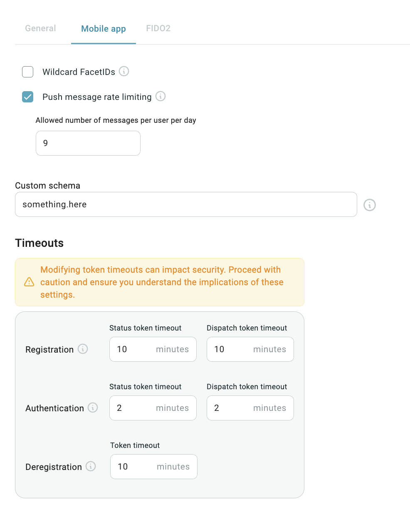
Task: Open the FIDO2 tab
Action: 158,28
